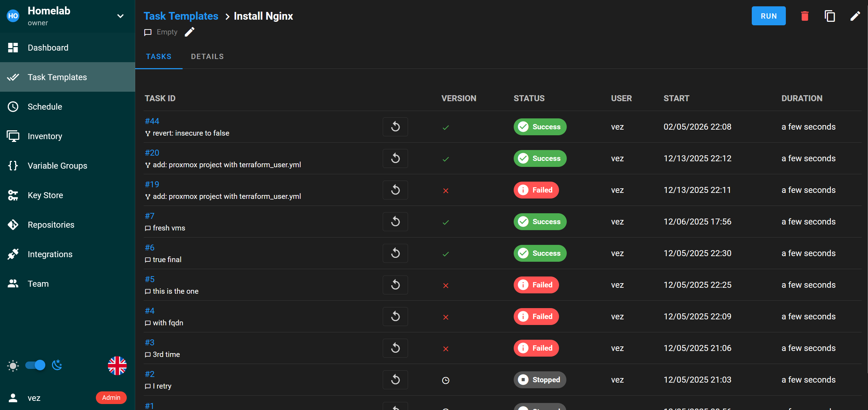868x410 pixels.
Task: Click the rerun icon for task #19
Action: [x=395, y=190]
